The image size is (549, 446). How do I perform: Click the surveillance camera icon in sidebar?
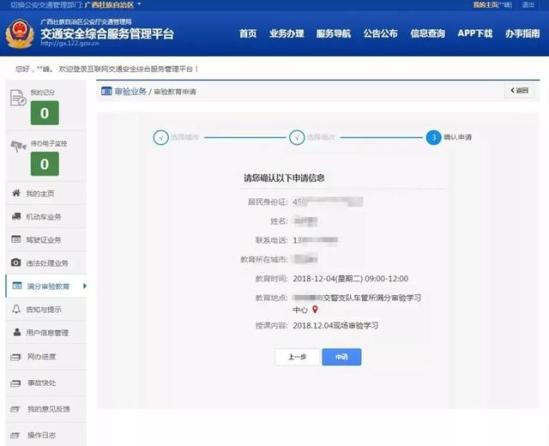pyautogui.click(x=18, y=146)
